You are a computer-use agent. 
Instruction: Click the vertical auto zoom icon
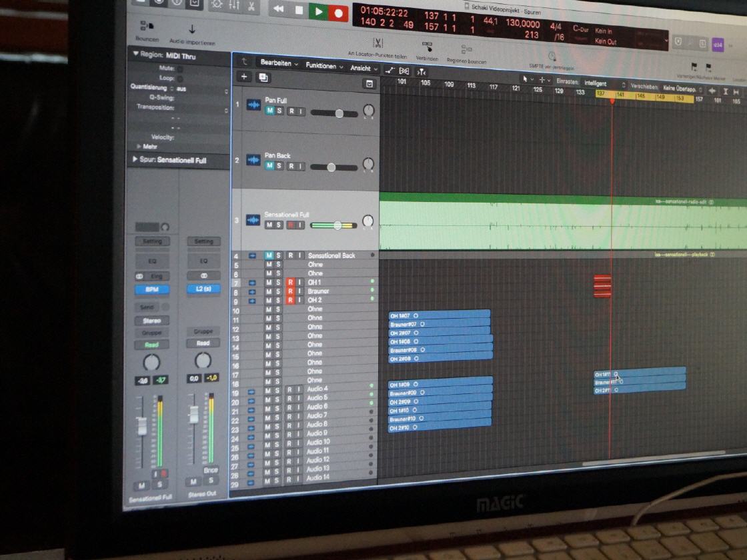point(725,91)
